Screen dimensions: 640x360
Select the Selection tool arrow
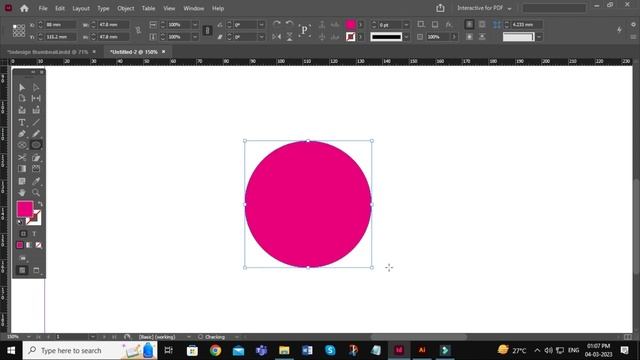coord(22,87)
